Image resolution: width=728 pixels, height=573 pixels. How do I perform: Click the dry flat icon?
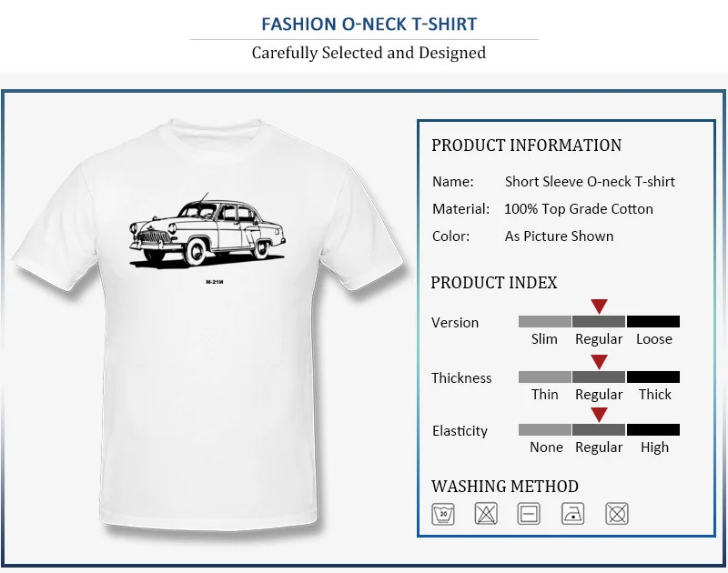tap(529, 514)
